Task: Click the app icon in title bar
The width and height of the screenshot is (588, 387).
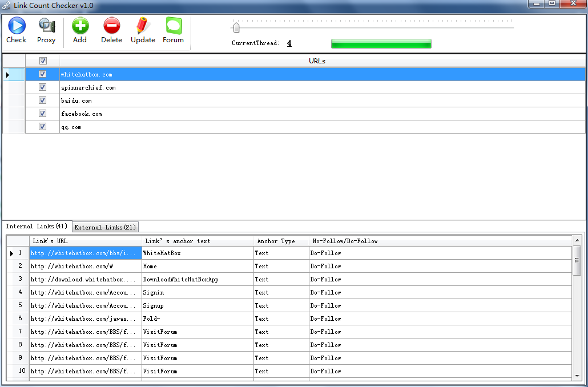Action: [6, 6]
